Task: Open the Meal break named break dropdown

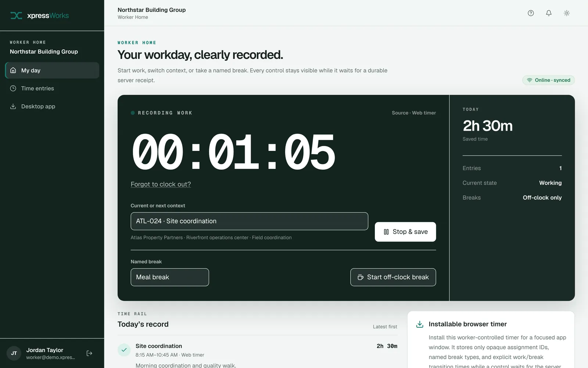Action: (170, 277)
